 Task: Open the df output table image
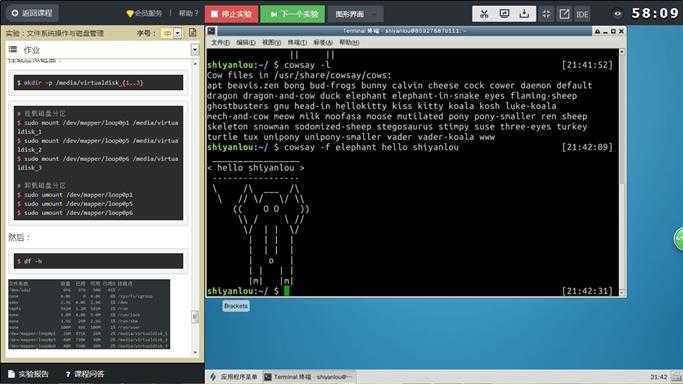tap(89, 314)
